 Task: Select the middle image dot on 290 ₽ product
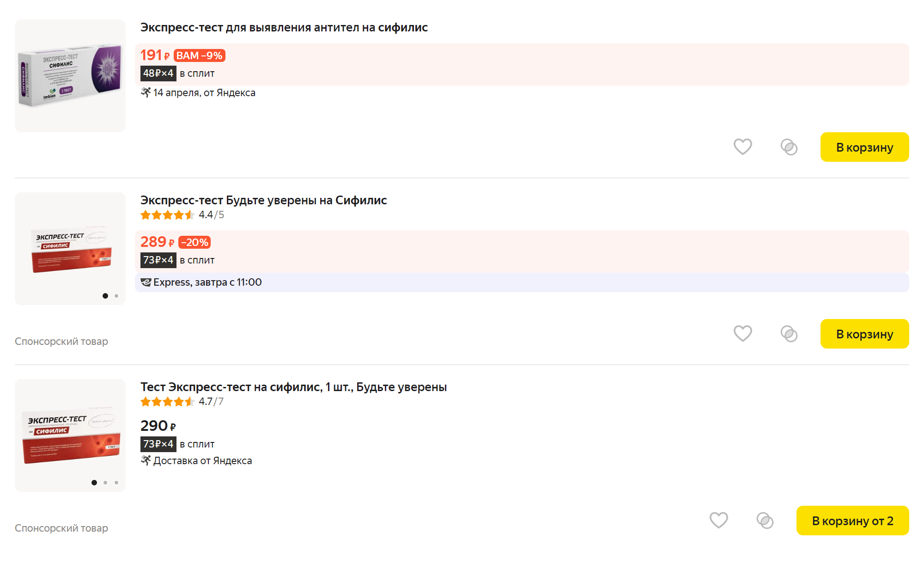(x=105, y=483)
